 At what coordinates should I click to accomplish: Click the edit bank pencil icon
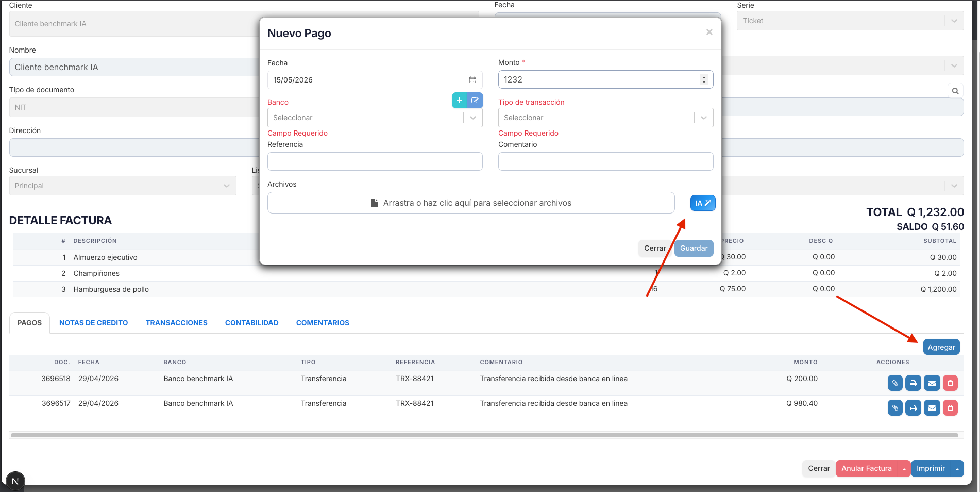pos(475,101)
